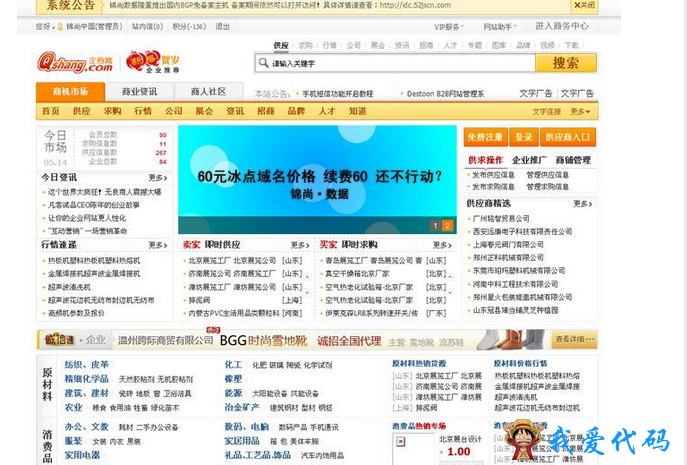
Task: Choose 图库 search category above search box
Action: (499, 45)
